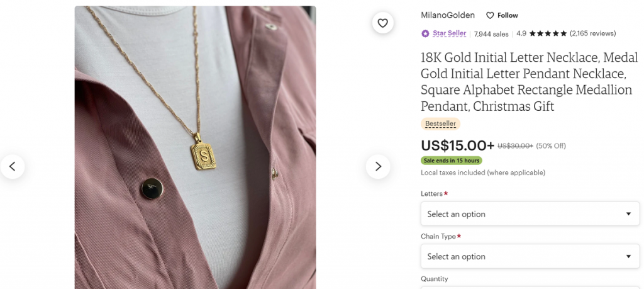The height and width of the screenshot is (289, 644).
Task: Expand the Chain Type dropdown
Action: (x=530, y=256)
